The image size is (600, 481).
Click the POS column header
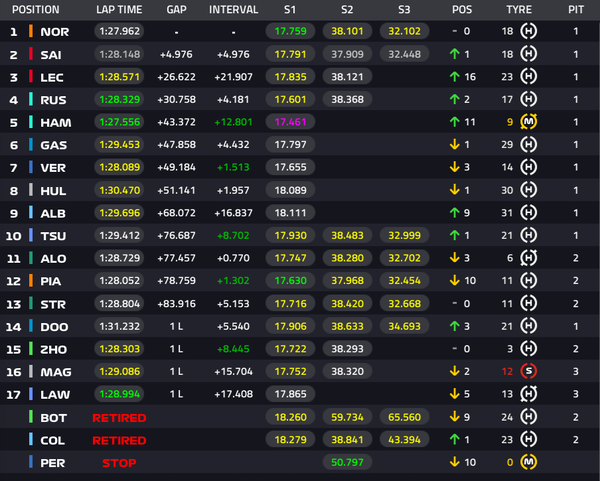coord(462,10)
